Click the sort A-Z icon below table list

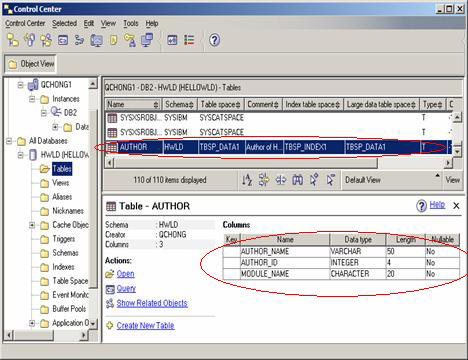pyautogui.click(x=247, y=180)
